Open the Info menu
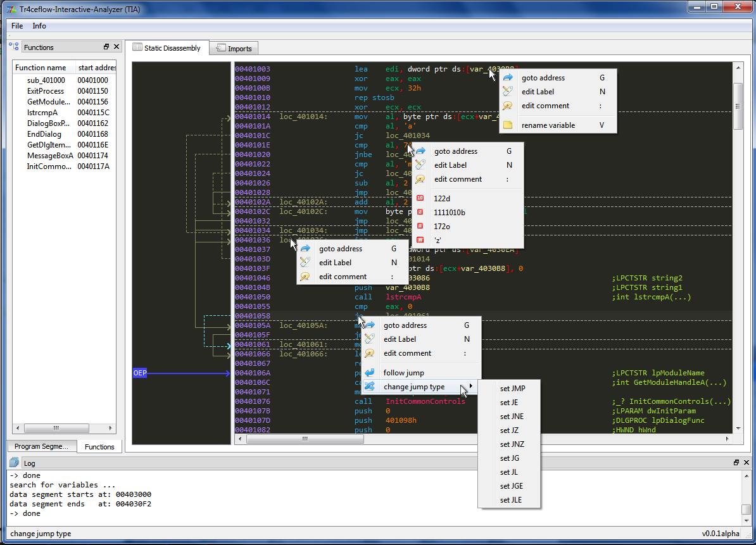 (39, 26)
